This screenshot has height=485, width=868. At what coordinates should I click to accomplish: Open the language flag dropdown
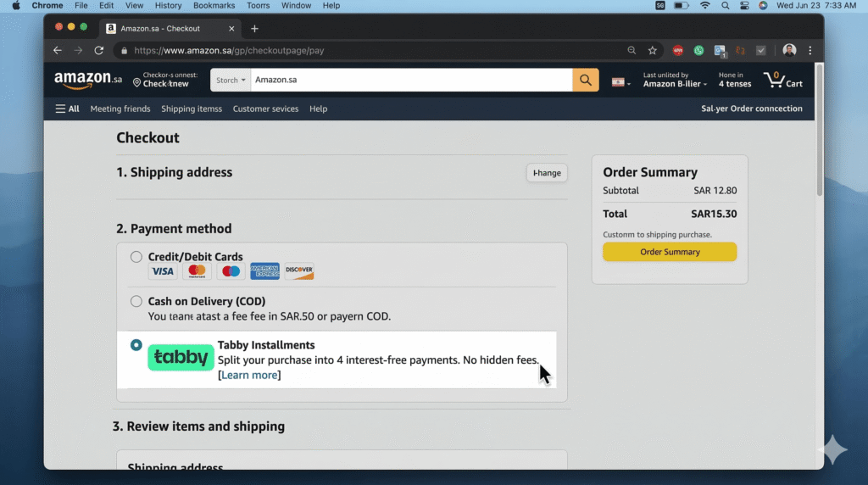620,82
